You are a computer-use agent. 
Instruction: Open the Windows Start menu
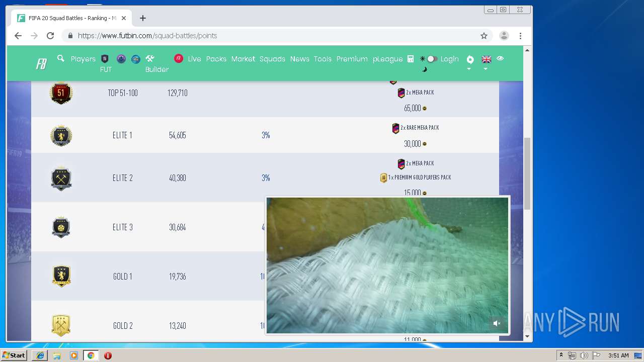(14, 355)
